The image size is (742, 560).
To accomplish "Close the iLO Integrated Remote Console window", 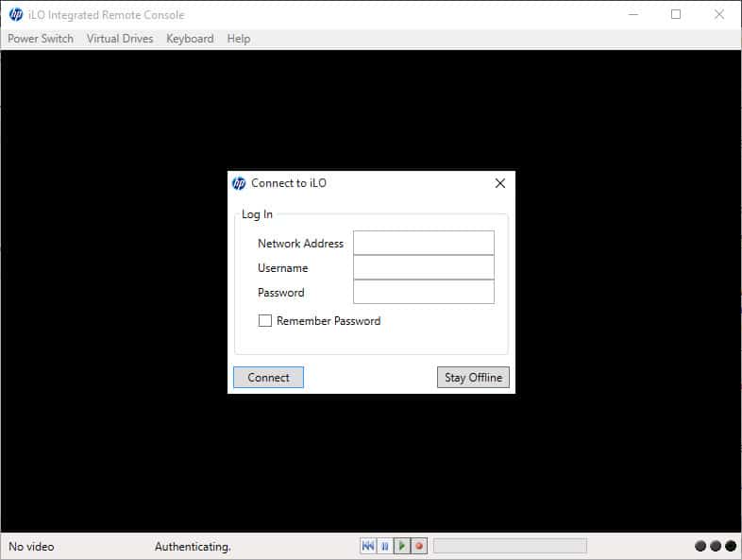I will [718, 15].
